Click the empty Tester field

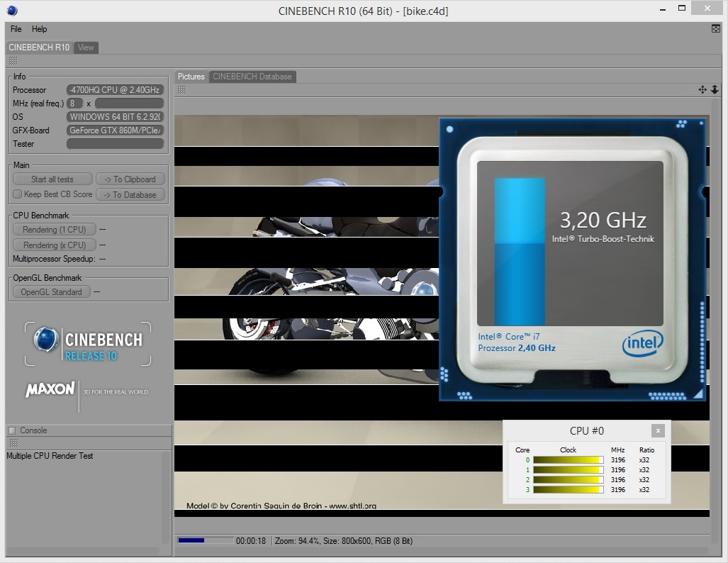click(x=115, y=144)
